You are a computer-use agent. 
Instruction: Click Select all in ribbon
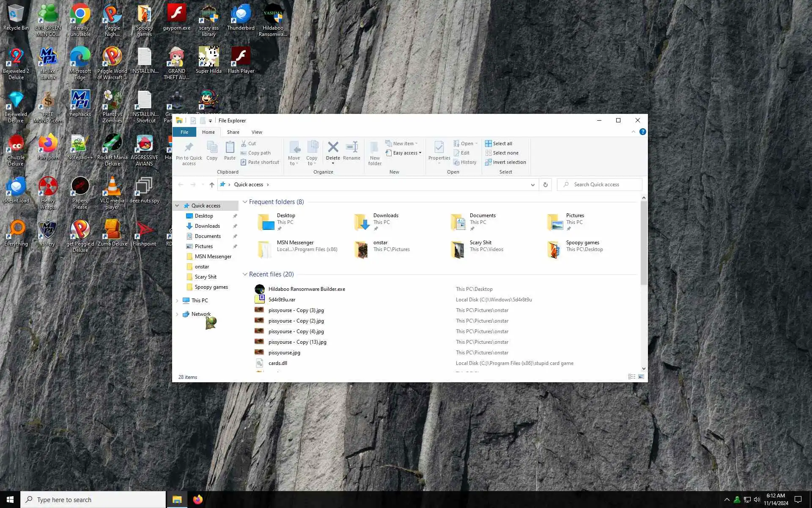[499, 144]
